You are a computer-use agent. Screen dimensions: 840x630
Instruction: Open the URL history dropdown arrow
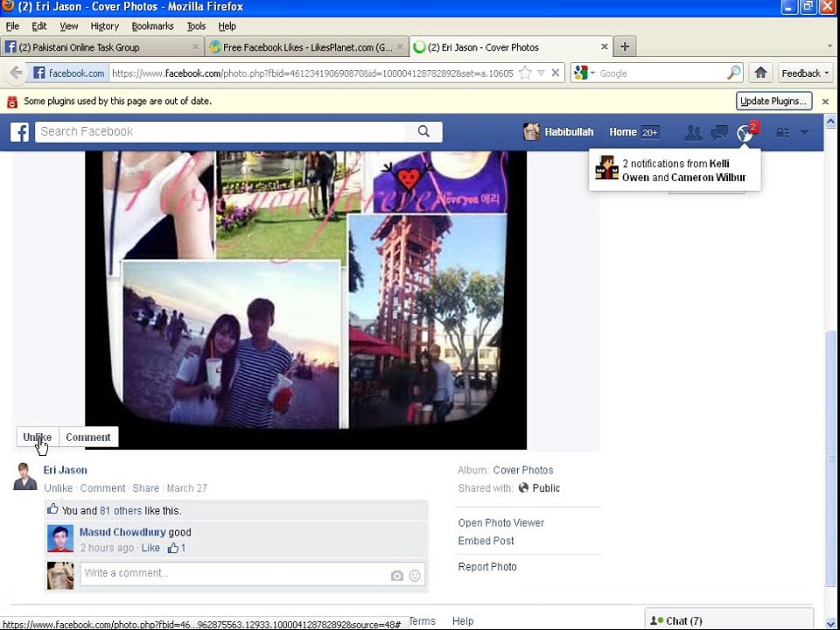point(541,73)
